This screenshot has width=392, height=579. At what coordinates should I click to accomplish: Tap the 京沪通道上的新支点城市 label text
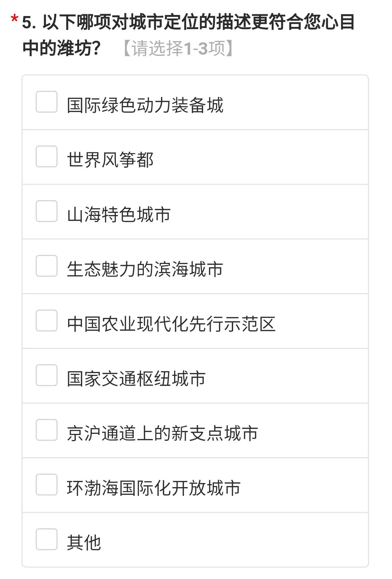click(x=162, y=434)
